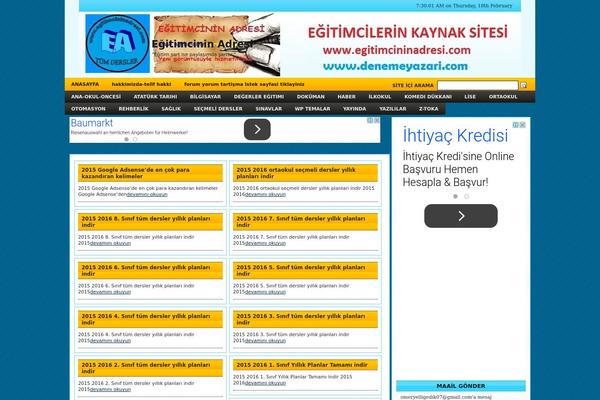
Task: Select second carousel dot in İhtiyaç Kredisi ad
Action: tap(466, 196)
